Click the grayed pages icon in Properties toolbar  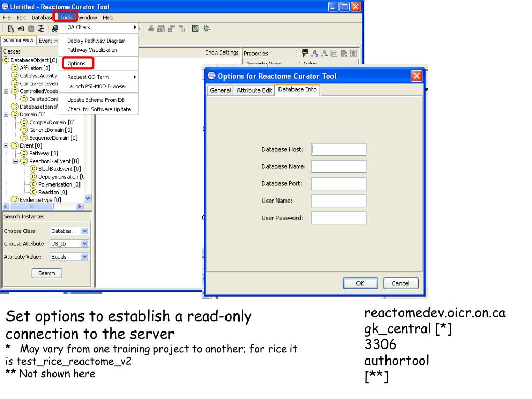pos(334,53)
